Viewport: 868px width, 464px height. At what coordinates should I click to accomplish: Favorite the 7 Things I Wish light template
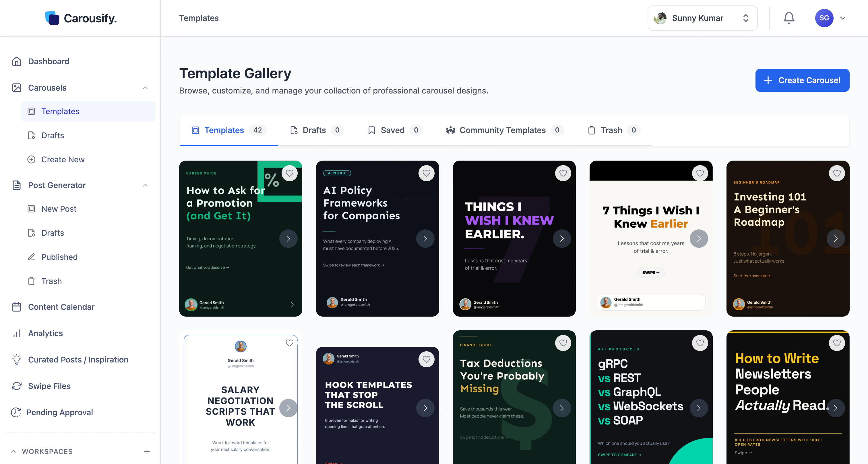(x=700, y=173)
